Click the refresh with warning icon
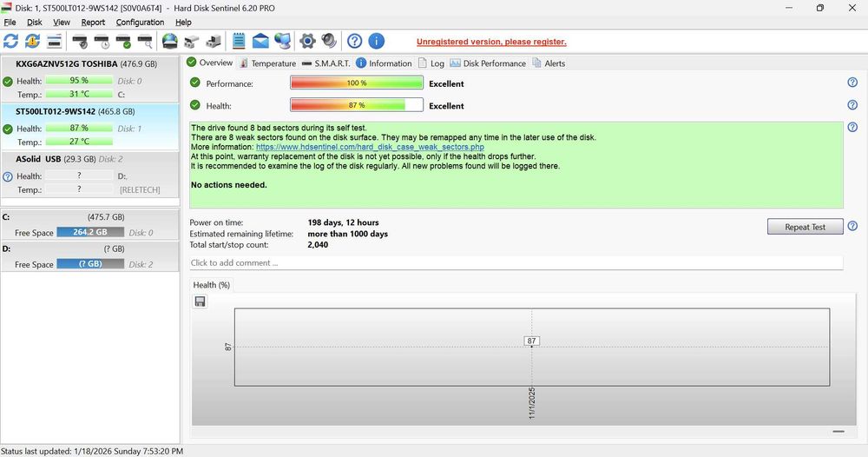 pos(33,41)
